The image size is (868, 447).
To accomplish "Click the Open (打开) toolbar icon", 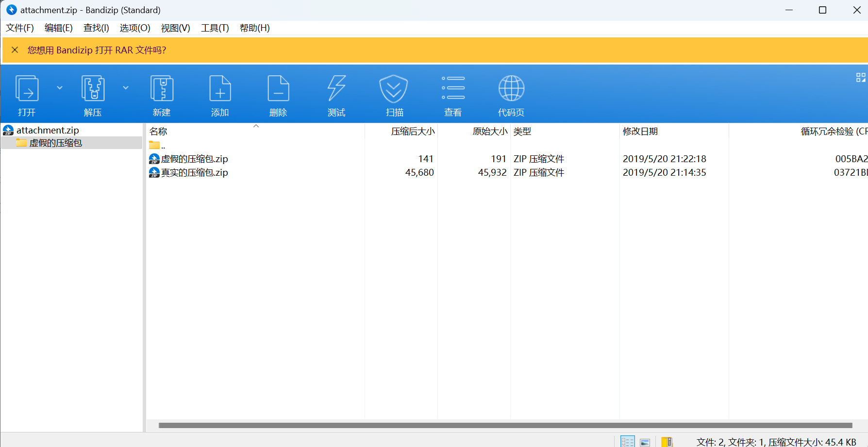I will click(x=27, y=89).
